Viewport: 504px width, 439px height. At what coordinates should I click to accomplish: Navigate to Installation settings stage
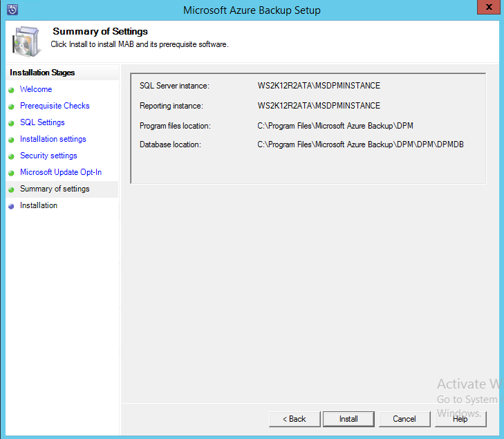[53, 139]
